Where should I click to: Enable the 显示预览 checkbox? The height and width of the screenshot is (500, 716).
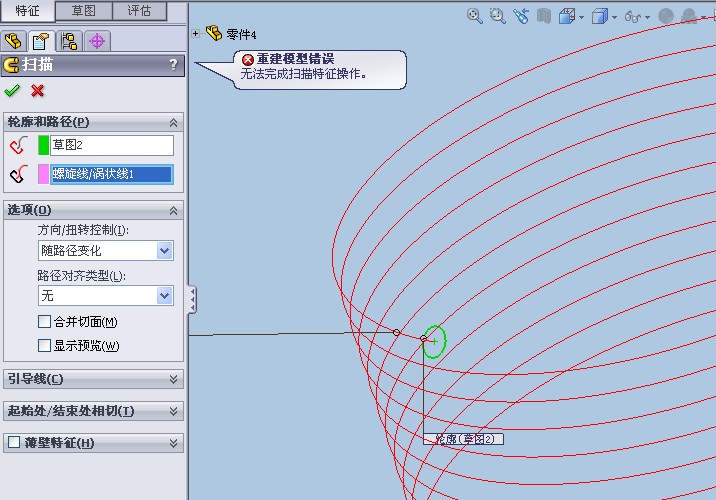44,345
